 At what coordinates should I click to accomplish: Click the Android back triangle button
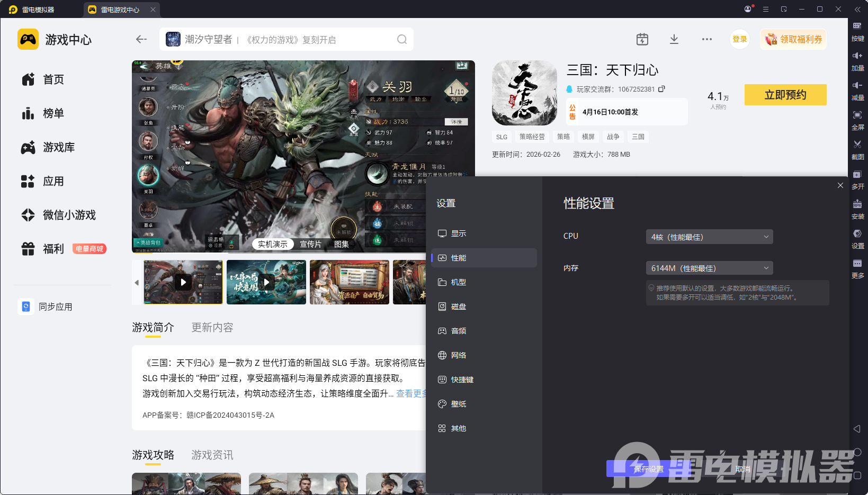(x=857, y=429)
